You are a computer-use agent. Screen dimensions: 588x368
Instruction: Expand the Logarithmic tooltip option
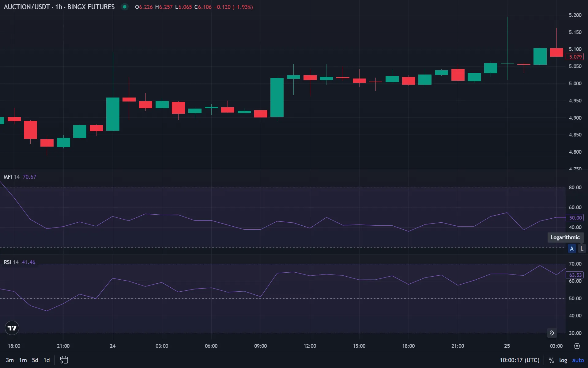tap(565, 237)
